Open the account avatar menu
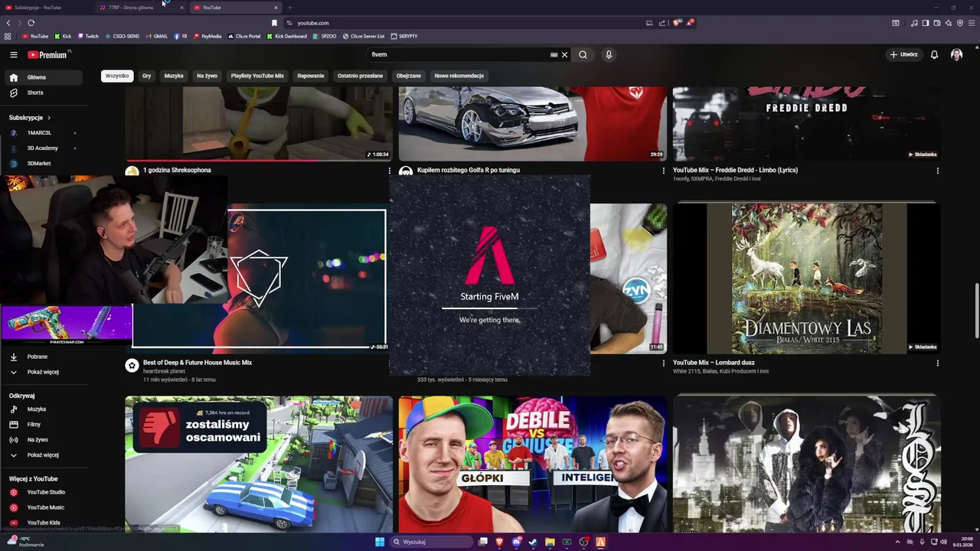This screenshot has height=551, width=980. coord(956,54)
